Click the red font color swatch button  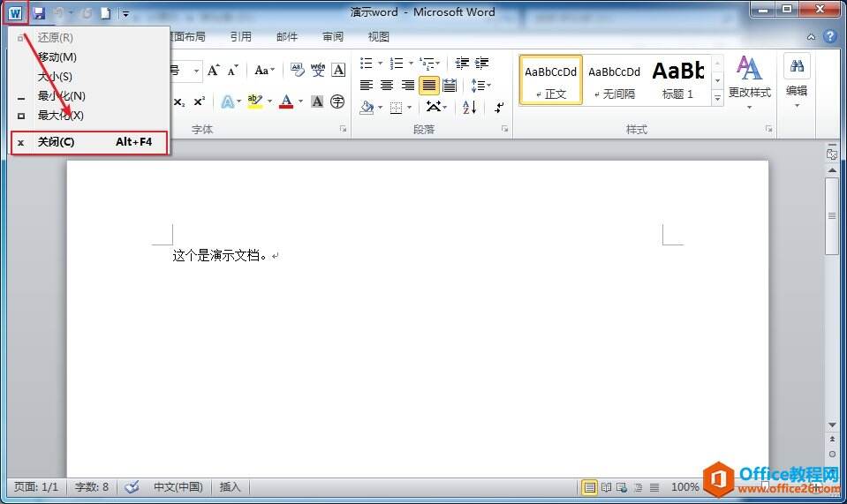[285, 102]
